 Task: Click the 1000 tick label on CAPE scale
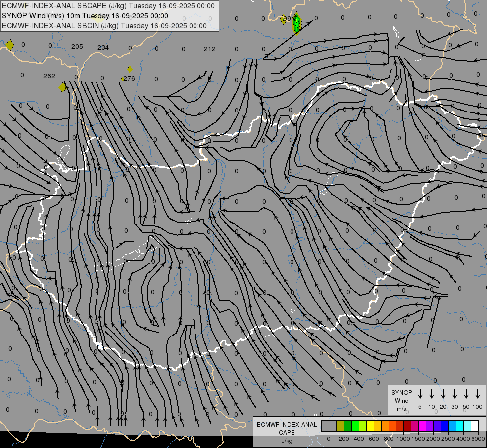[403, 439]
